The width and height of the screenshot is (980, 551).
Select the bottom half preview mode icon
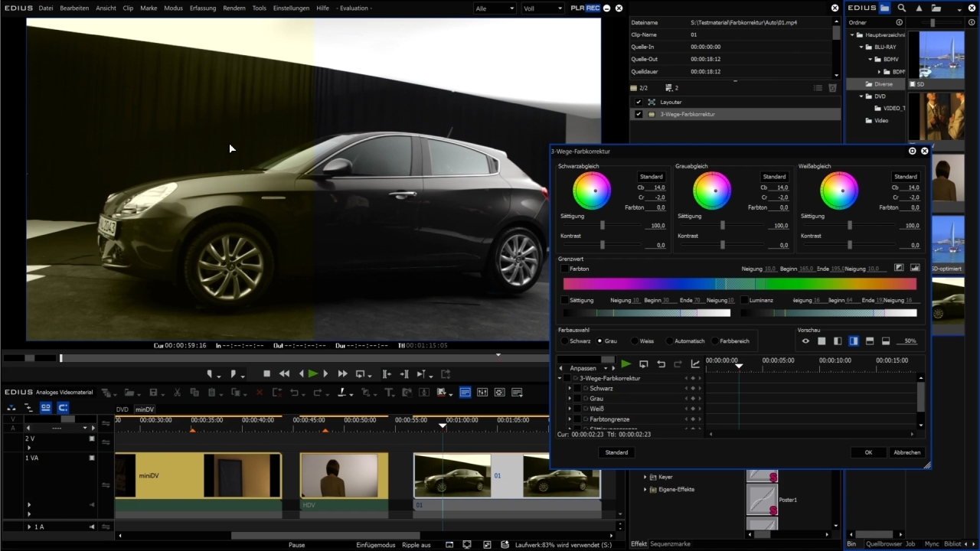pyautogui.click(x=886, y=341)
